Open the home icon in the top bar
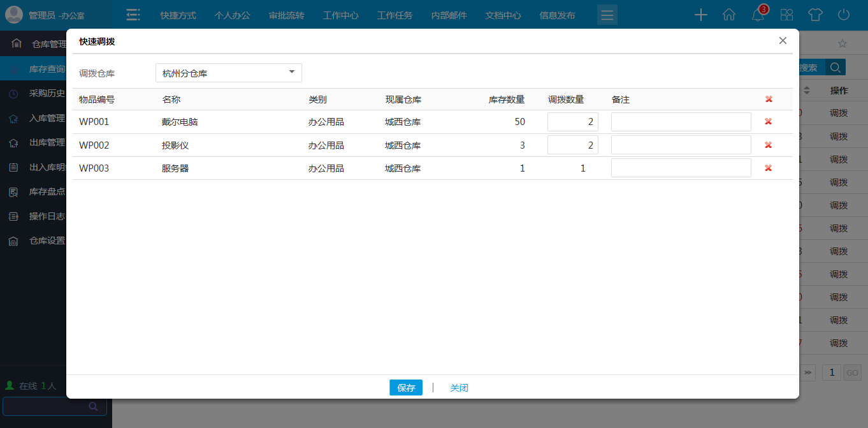Screen dimensions: 868x428 (x=729, y=14)
